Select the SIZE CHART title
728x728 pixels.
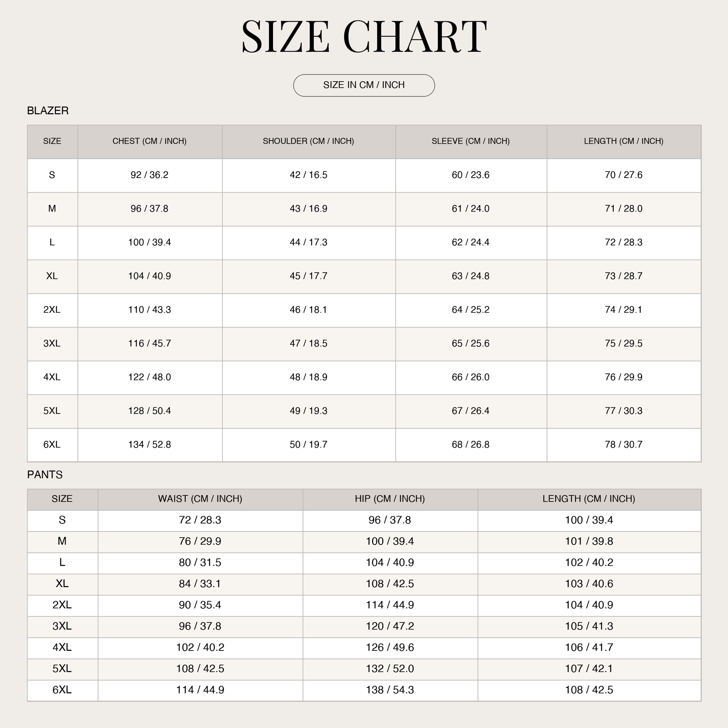pyautogui.click(x=364, y=36)
